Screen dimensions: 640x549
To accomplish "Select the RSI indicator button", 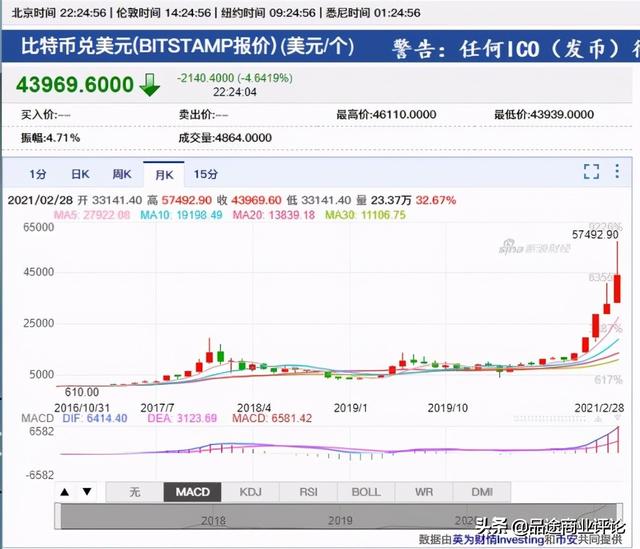I will (308, 492).
